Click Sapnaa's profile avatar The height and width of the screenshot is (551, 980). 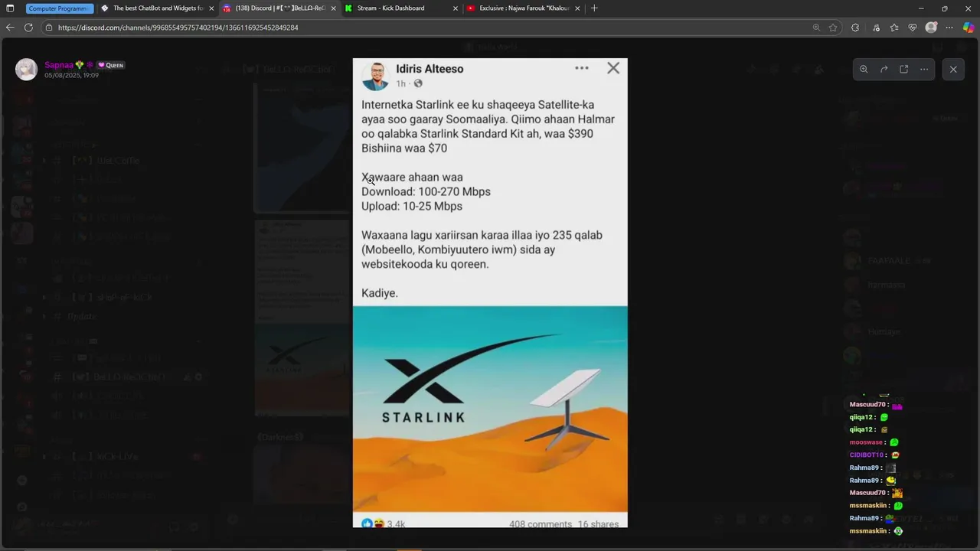[x=26, y=70]
